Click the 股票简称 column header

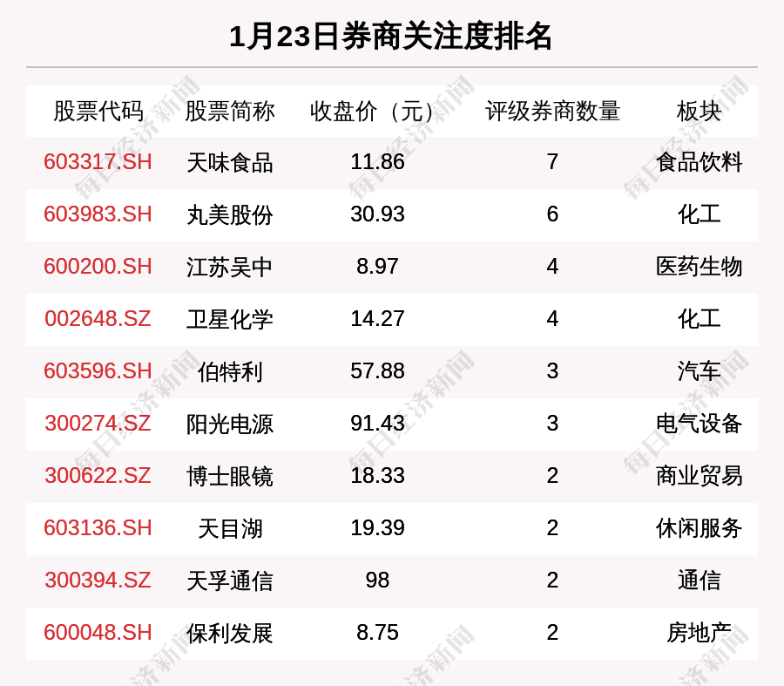(229, 111)
